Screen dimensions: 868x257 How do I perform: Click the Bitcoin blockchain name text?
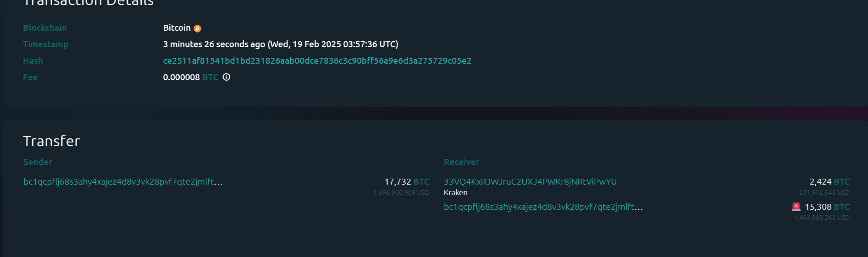pos(177,28)
